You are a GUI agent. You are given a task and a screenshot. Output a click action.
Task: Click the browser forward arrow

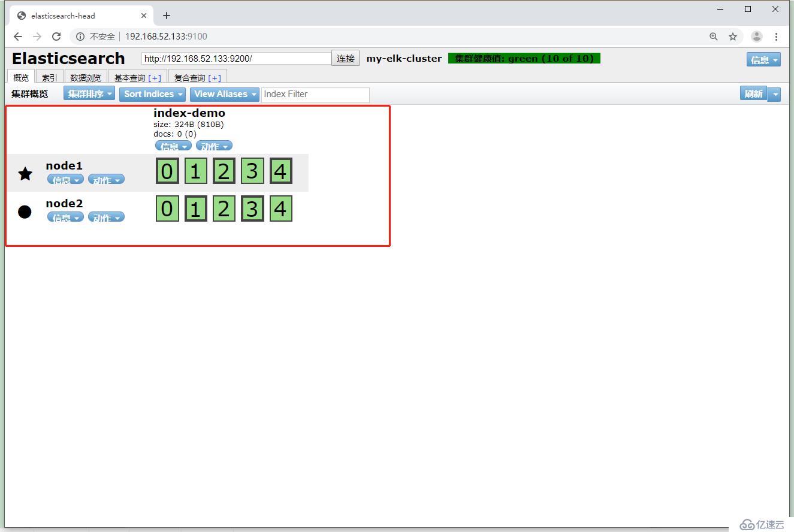click(x=37, y=37)
